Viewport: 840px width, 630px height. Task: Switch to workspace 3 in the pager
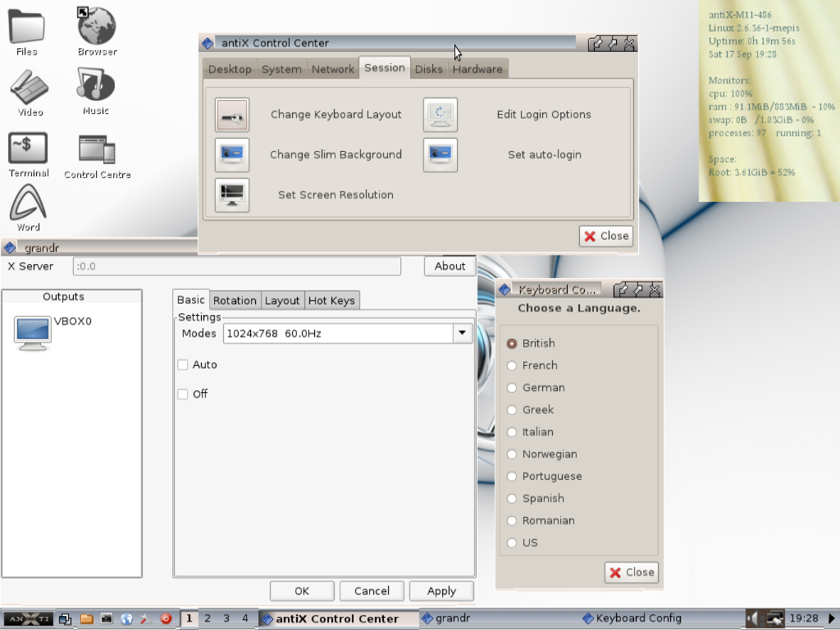pos(226,619)
